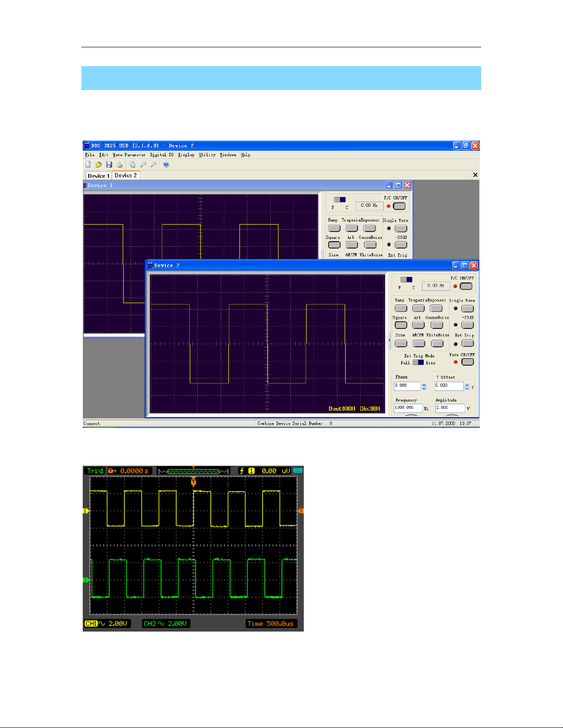Screen dimensions: 563x728
Task: Toggle -20dB attenuation button in Device 2
Action: pyautogui.click(x=467, y=325)
